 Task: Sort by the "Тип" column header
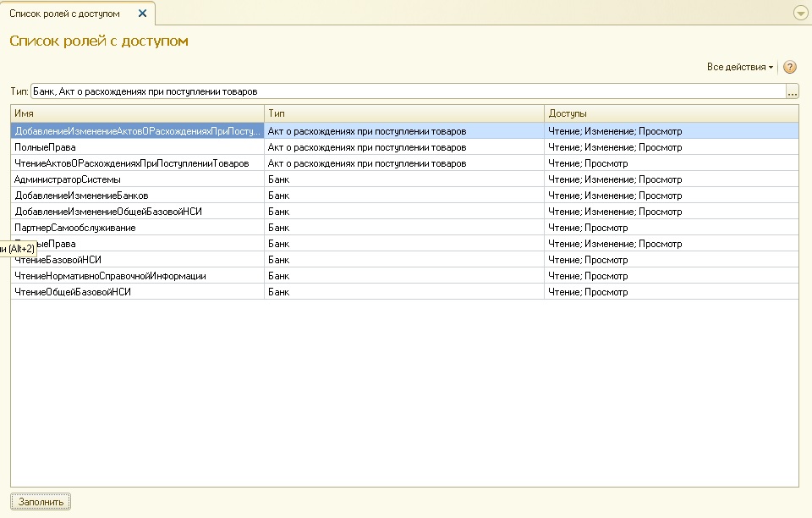point(404,113)
